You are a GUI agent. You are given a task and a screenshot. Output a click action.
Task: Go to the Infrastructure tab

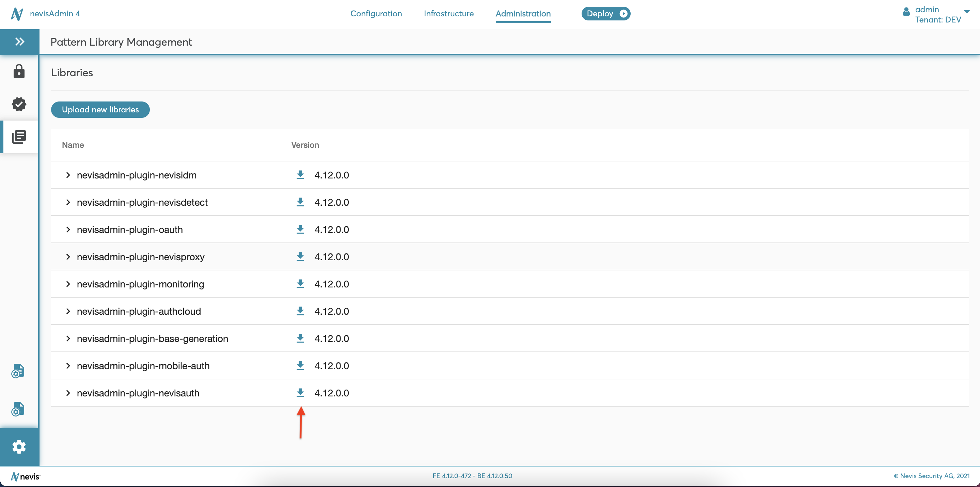pyautogui.click(x=448, y=14)
